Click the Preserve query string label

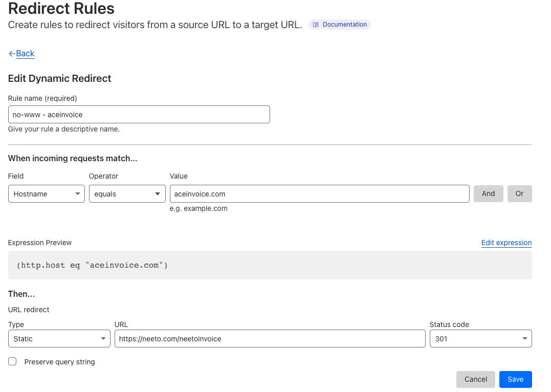click(59, 362)
